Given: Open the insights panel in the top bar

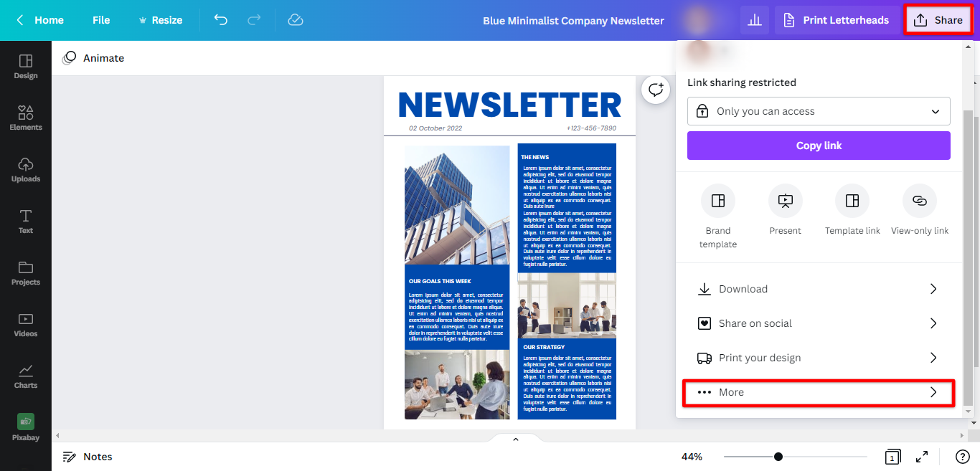Looking at the screenshot, I should 754,19.
